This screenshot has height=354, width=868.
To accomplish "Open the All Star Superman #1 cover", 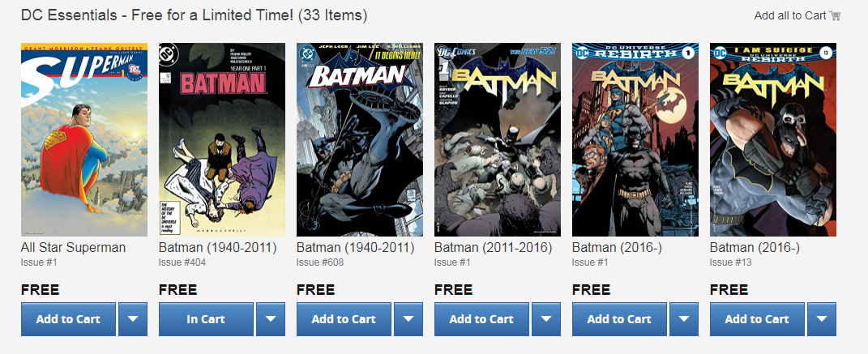I will (x=84, y=139).
